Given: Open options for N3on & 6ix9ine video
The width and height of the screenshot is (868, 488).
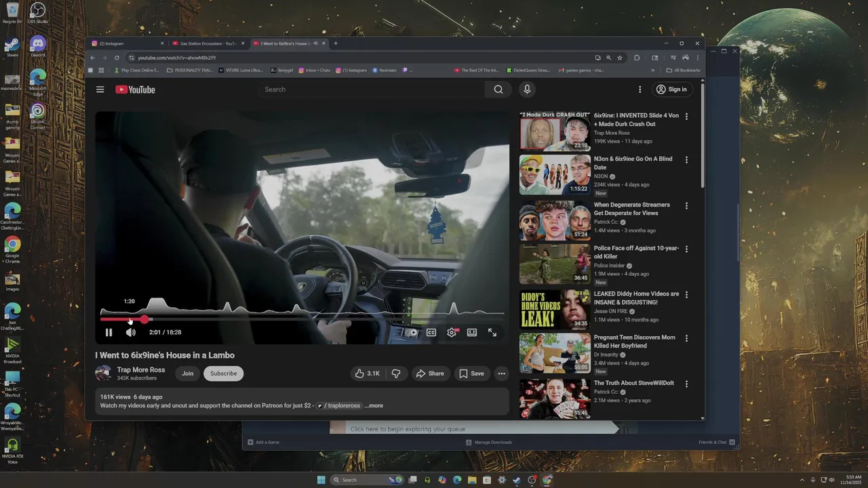Looking at the screenshot, I should click(686, 160).
